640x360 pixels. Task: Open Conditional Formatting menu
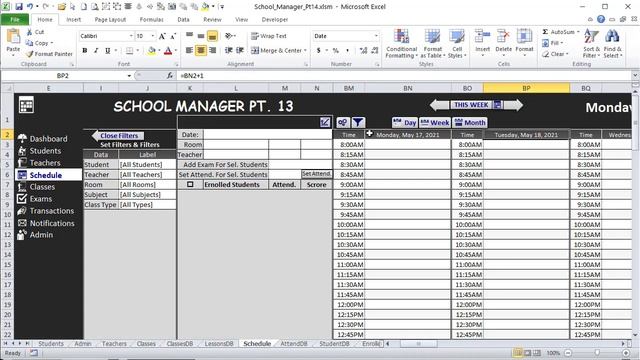(402, 44)
